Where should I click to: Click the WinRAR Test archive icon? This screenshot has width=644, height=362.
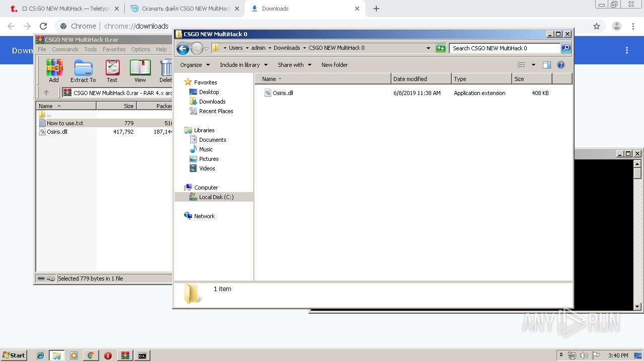[112, 71]
